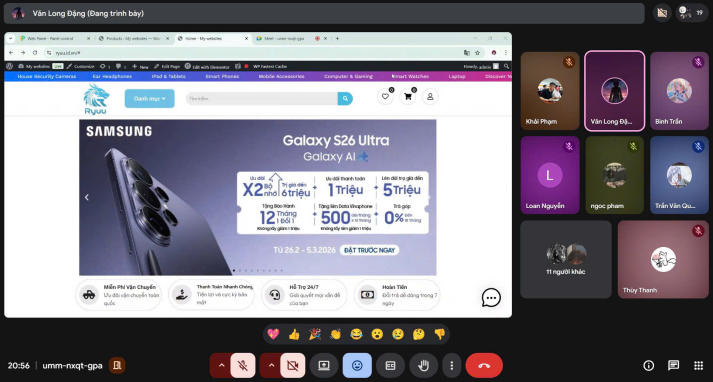Click 'Smart Phones' category link
The height and width of the screenshot is (382, 713).
click(x=222, y=76)
